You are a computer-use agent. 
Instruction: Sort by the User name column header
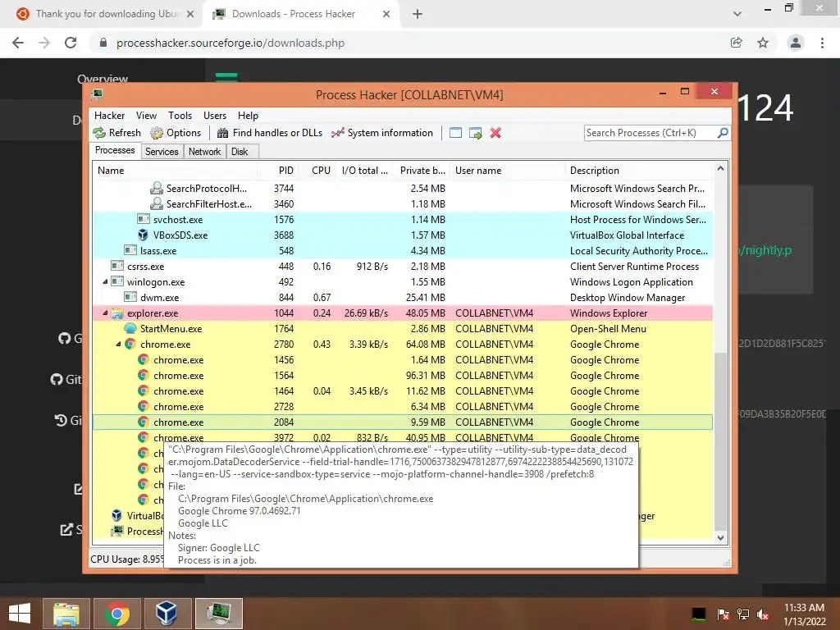(x=507, y=171)
